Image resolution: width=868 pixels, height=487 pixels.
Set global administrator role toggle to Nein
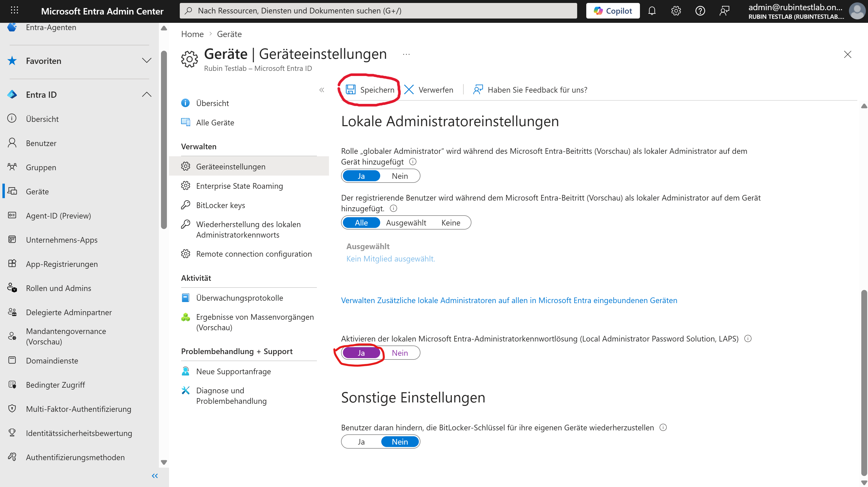coord(400,176)
